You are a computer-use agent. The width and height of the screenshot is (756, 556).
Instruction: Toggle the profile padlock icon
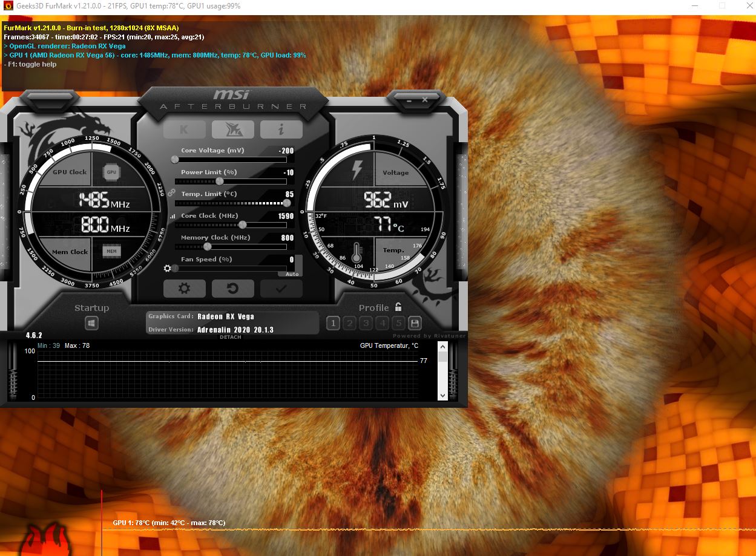[x=398, y=307]
